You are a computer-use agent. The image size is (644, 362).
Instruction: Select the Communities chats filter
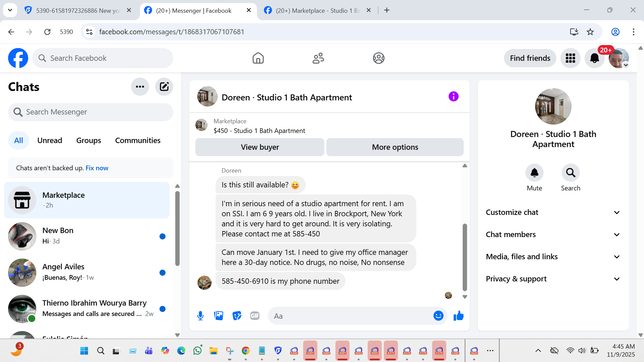tap(138, 140)
